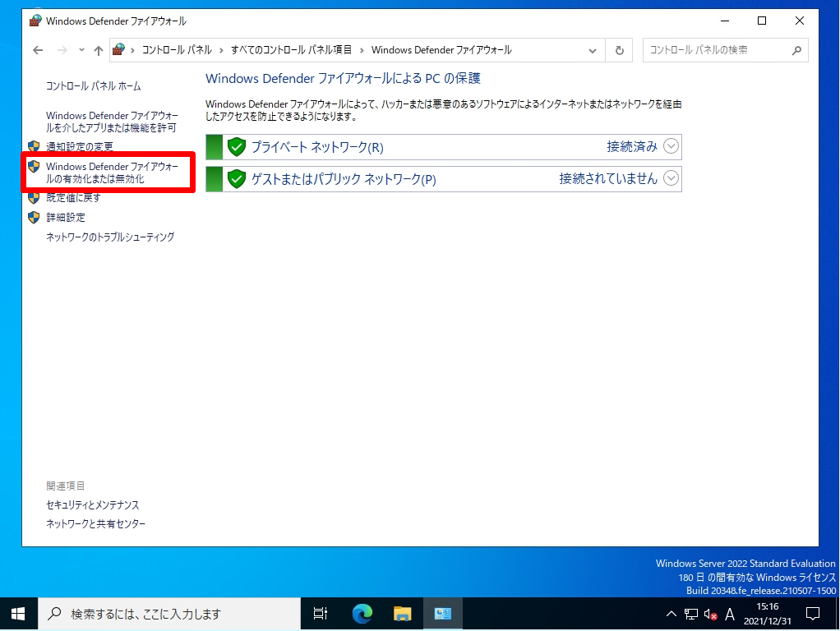The width and height of the screenshot is (840, 631).
Task: Click コントロール パネル in breadcrumb
Action: pyautogui.click(x=177, y=50)
